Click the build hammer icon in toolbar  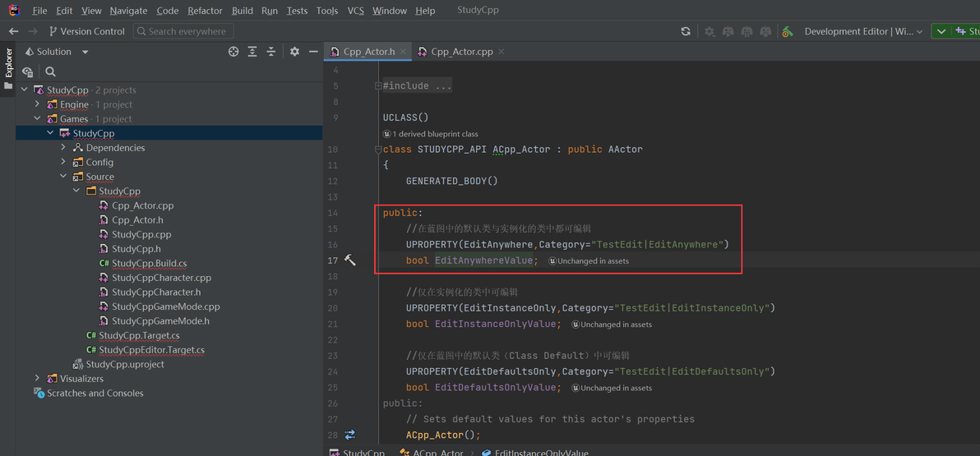(787, 31)
